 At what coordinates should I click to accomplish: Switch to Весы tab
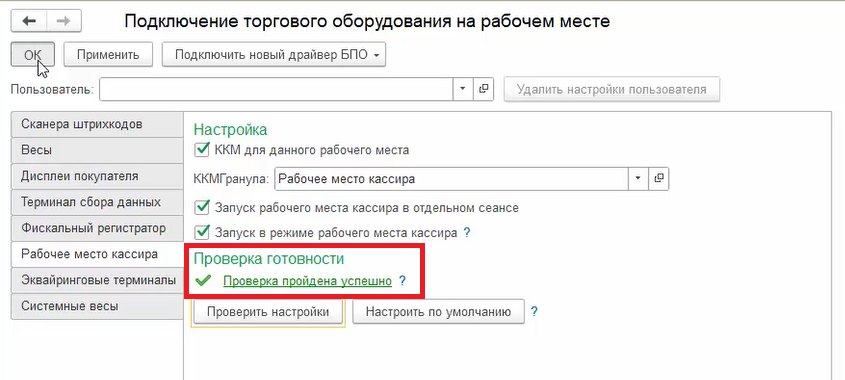tap(97, 150)
